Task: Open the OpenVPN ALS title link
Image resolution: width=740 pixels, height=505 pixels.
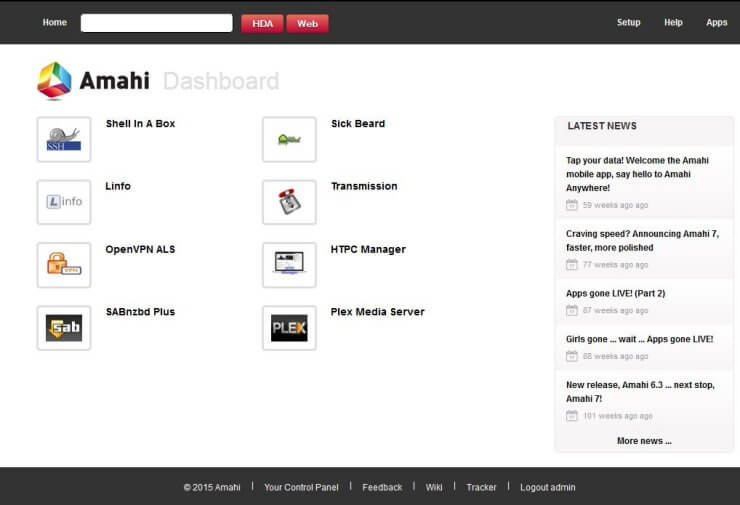Action: pyautogui.click(x=140, y=249)
